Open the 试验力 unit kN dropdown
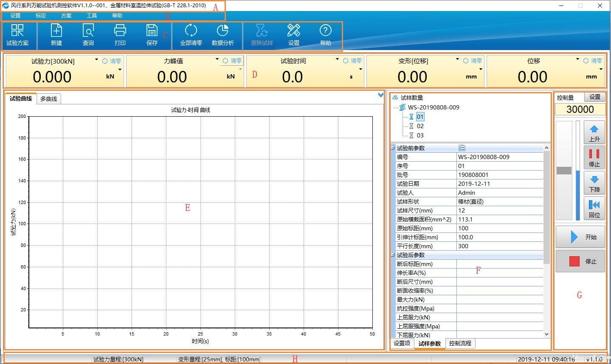 [120, 70]
